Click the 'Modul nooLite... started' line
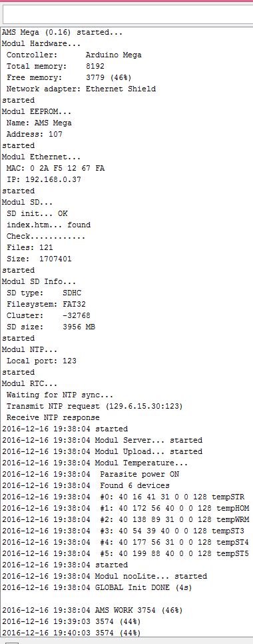This screenshot has width=253, height=644. [x=105, y=576]
